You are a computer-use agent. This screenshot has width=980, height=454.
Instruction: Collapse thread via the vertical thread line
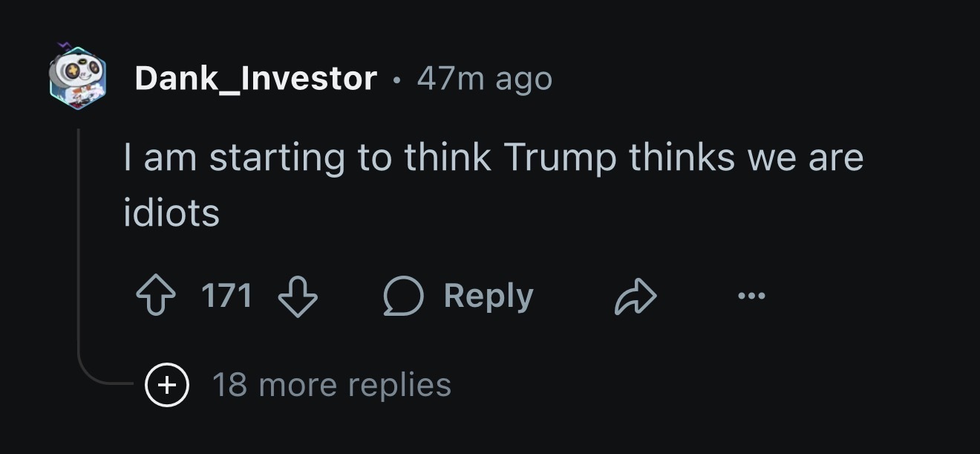point(79,245)
